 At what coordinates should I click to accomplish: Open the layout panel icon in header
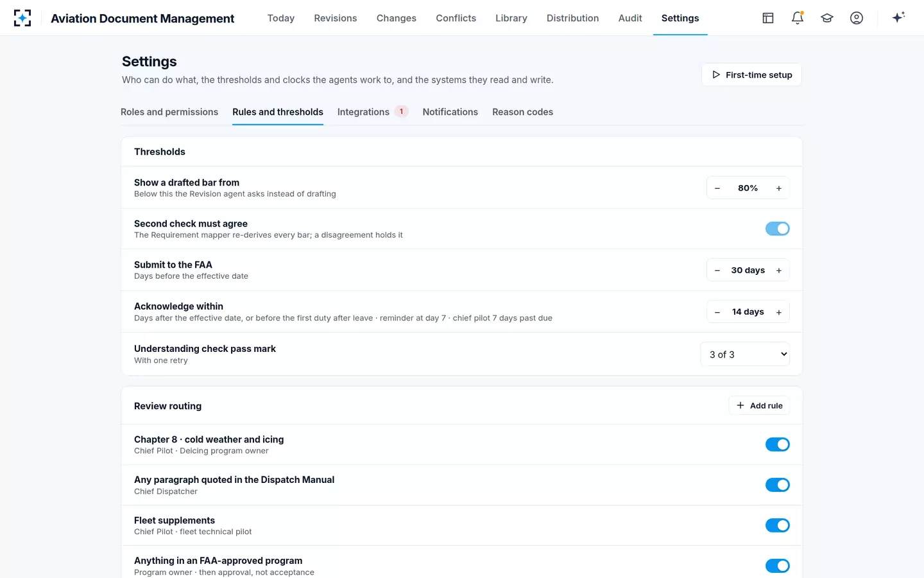pyautogui.click(x=768, y=18)
